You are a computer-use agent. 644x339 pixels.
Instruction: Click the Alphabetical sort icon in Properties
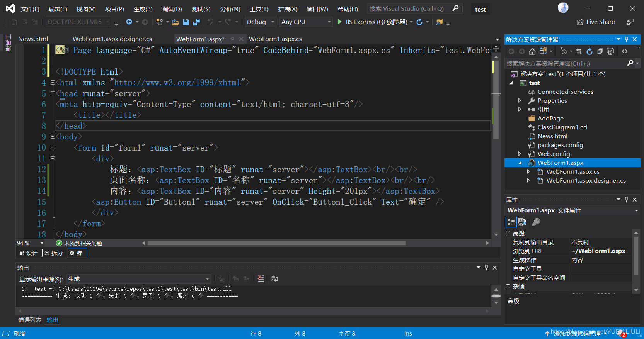pyautogui.click(x=522, y=222)
